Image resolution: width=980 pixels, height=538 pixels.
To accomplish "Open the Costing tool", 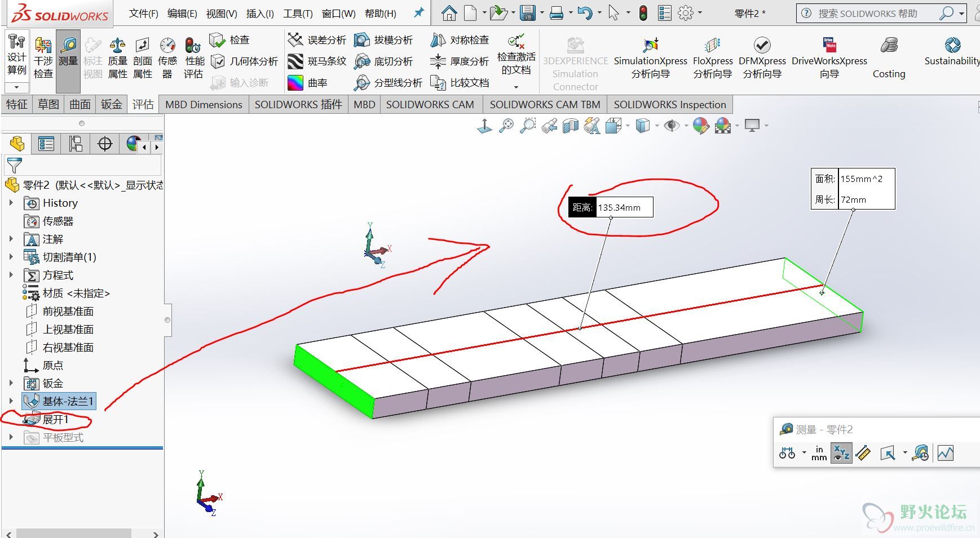I will [x=889, y=58].
